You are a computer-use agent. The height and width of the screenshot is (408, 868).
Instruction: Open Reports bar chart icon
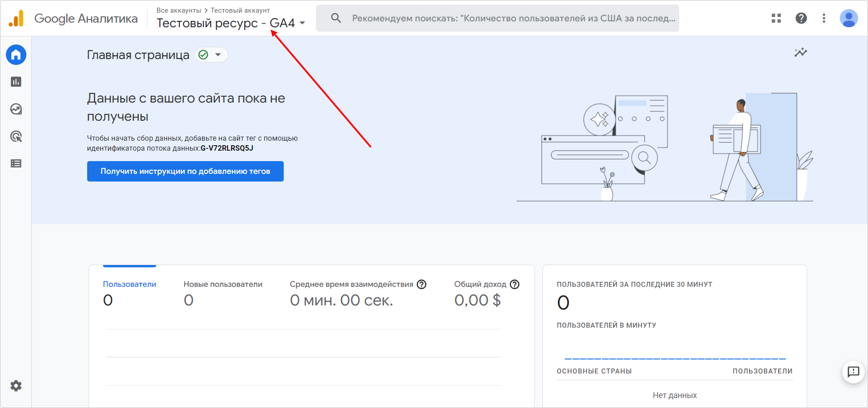(16, 82)
